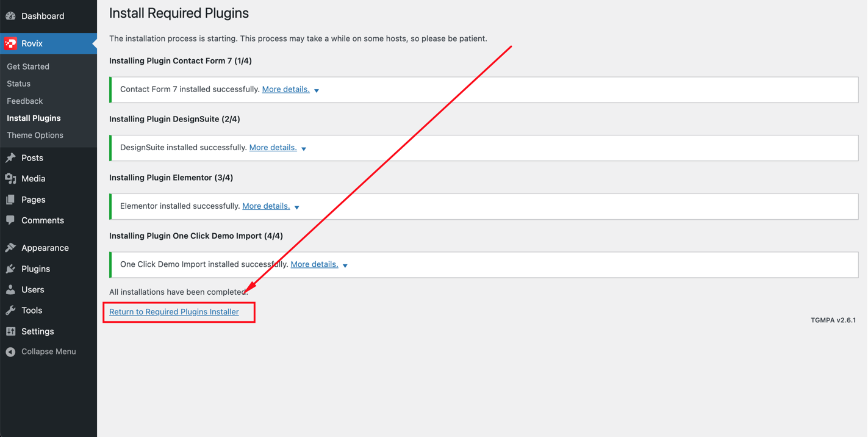
Task: Click the Plugins plug icon
Action: [x=10, y=269]
